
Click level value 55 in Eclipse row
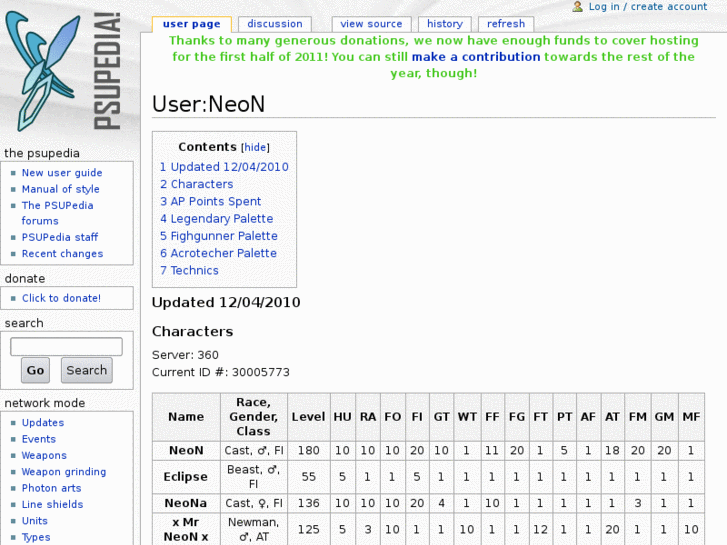[x=309, y=477]
